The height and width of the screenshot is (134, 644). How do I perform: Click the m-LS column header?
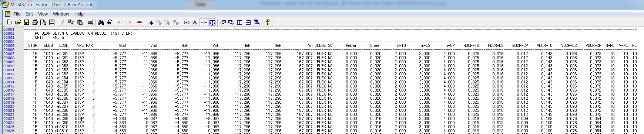point(426,46)
